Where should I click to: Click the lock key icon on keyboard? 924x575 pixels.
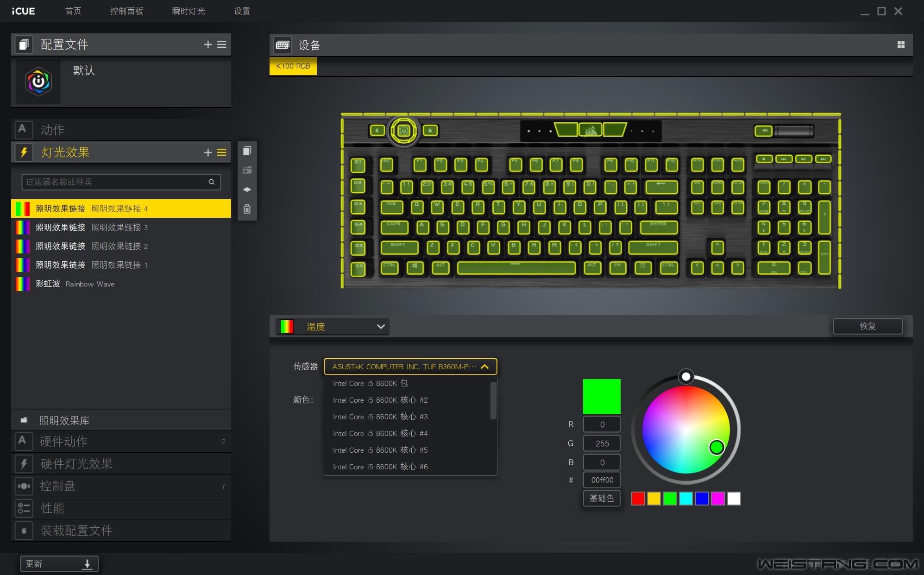tap(430, 131)
